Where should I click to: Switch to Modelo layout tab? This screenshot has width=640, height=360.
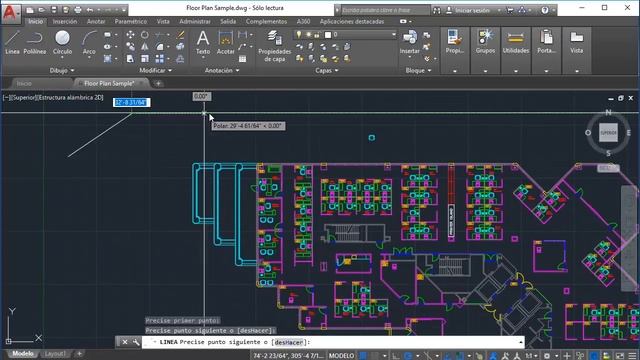pyautogui.click(x=22, y=353)
